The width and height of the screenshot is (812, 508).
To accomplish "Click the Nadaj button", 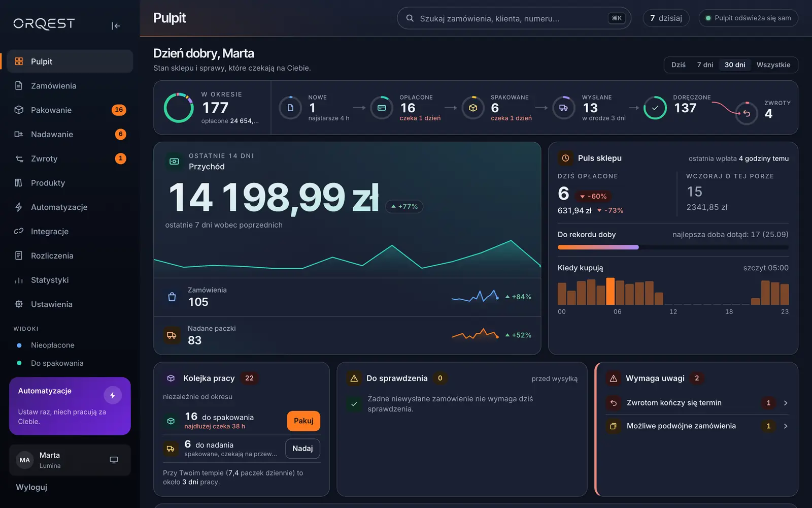I will pos(302,449).
